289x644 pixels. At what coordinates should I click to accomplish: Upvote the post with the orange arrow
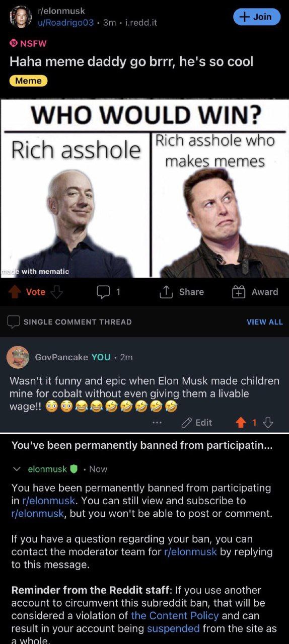click(16, 292)
